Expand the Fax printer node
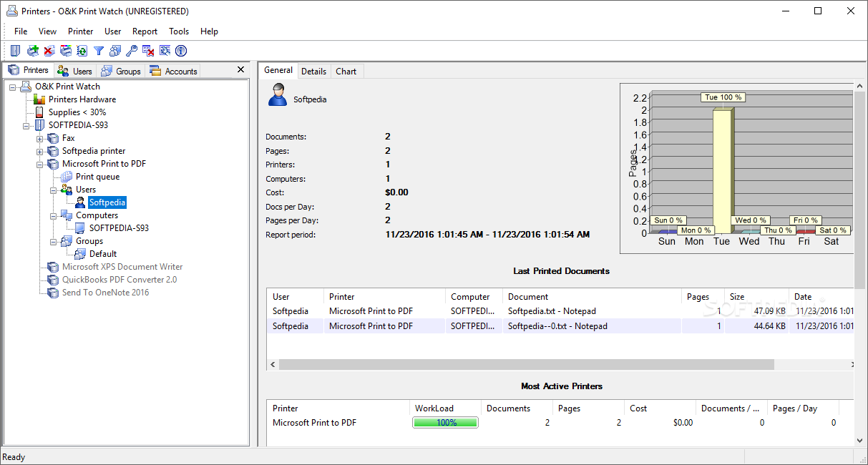The image size is (868, 465). (40, 138)
